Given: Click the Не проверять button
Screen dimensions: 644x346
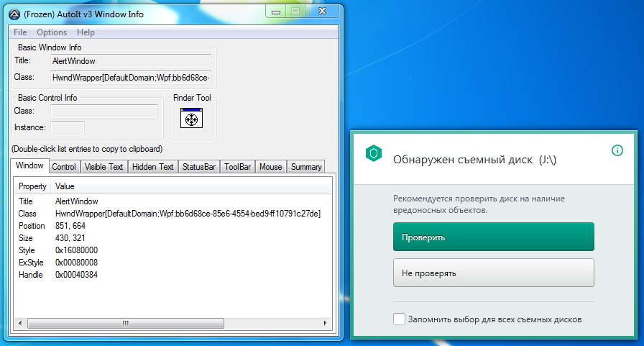Looking at the screenshot, I should click(x=494, y=273).
